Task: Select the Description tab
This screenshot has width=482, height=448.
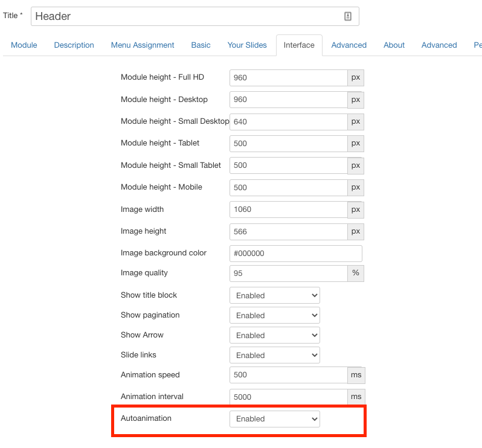Action: (74, 45)
